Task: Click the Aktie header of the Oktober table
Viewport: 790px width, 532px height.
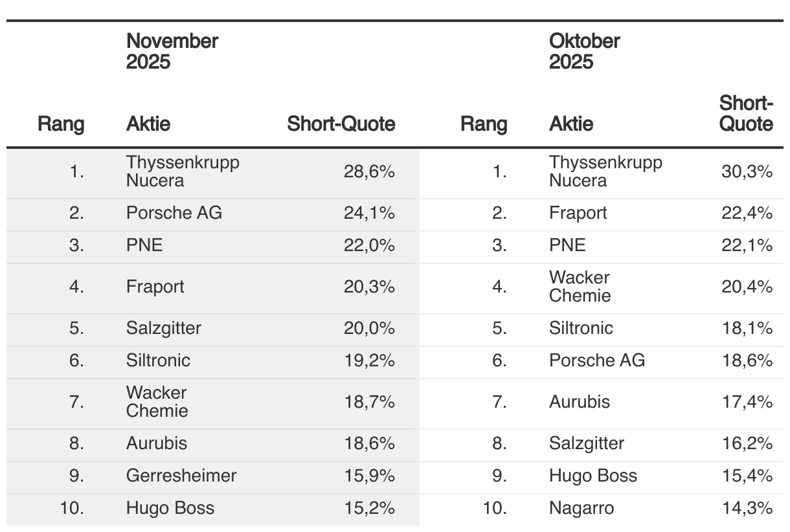Action: click(571, 124)
